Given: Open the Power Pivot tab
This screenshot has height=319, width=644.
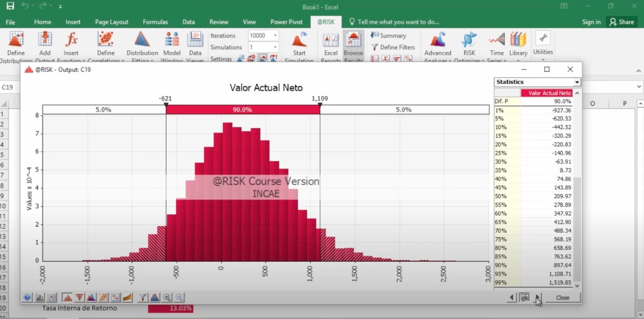Looking at the screenshot, I should point(286,22).
